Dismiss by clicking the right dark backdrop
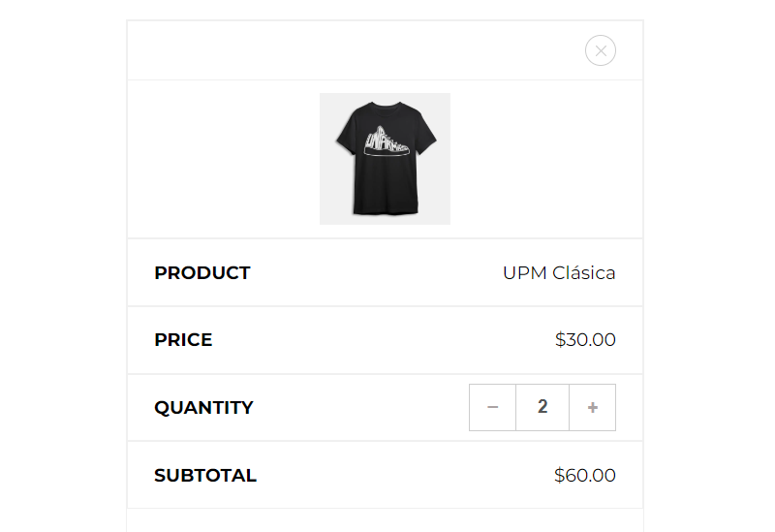775x532 pixels. (719, 266)
